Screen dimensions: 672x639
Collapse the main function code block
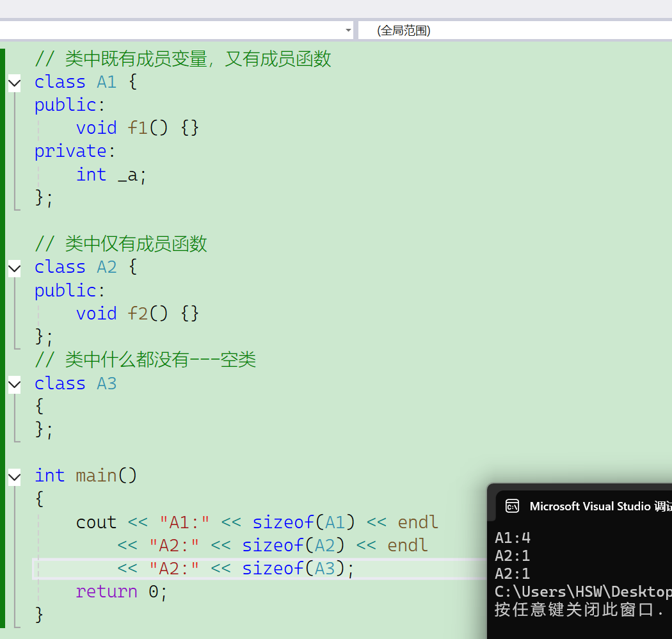15,476
